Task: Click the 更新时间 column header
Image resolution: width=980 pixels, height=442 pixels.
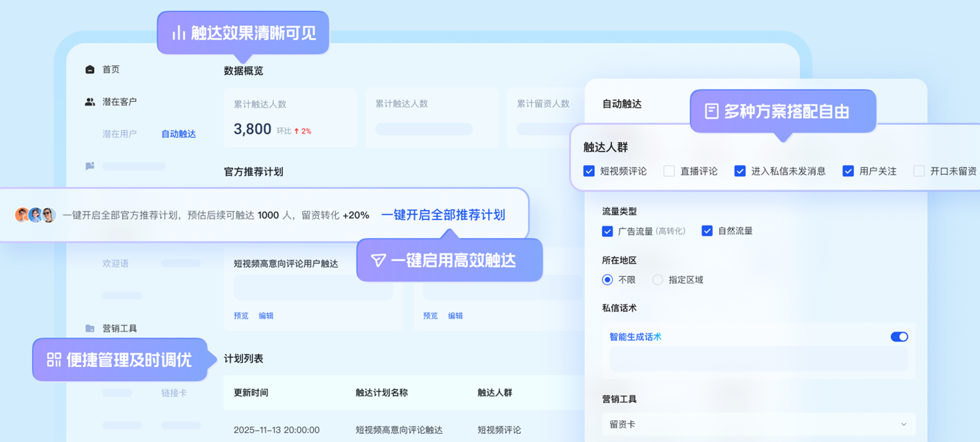Action: (x=251, y=393)
